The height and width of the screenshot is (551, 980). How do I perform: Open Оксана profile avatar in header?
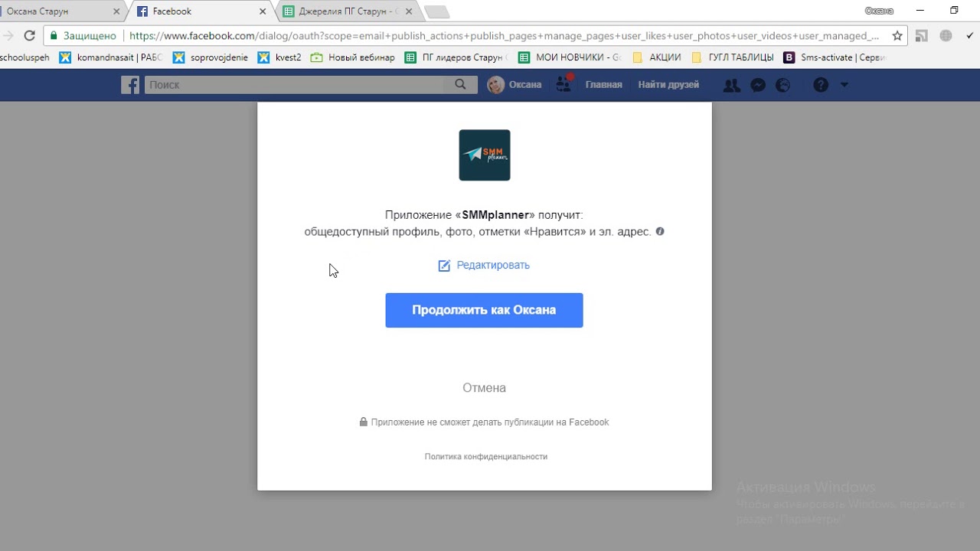tap(496, 85)
